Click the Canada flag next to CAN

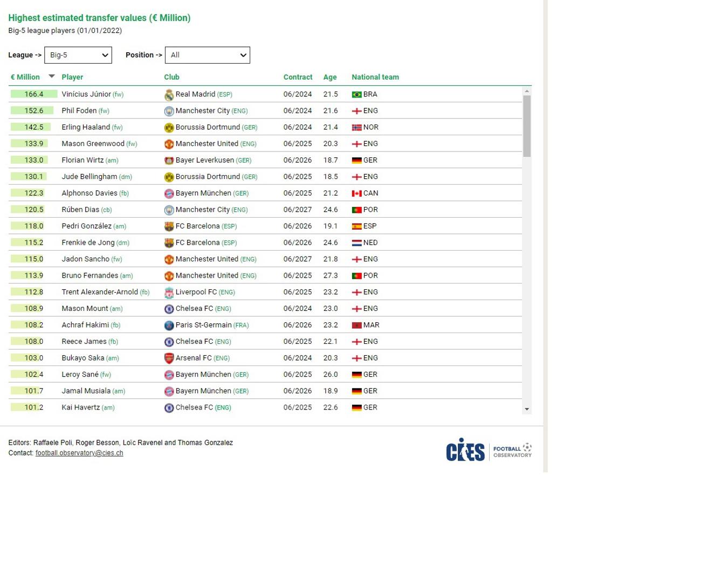[356, 193]
